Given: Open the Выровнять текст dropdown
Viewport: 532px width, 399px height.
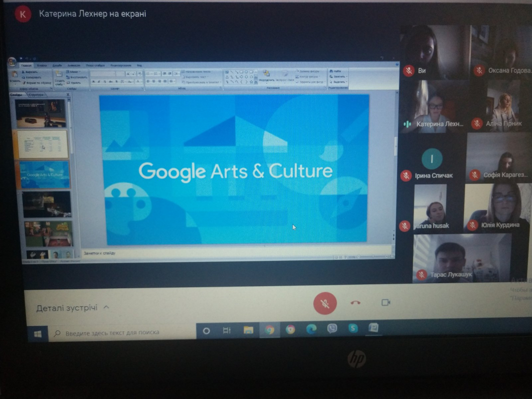Looking at the screenshot, I should click(x=195, y=77).
